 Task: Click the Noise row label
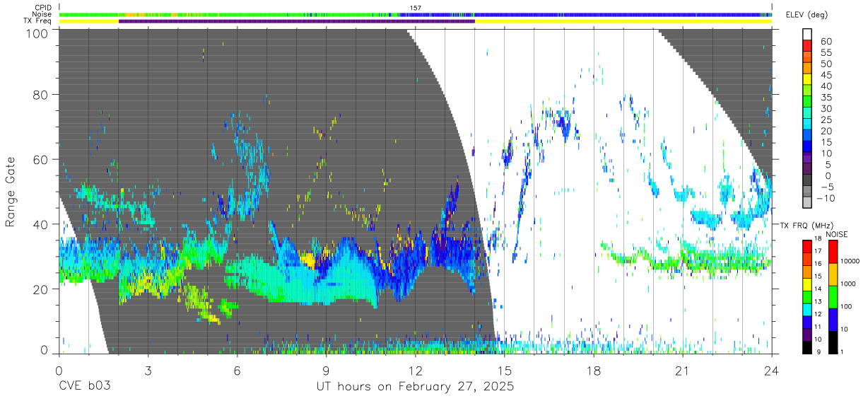[42, 14]
